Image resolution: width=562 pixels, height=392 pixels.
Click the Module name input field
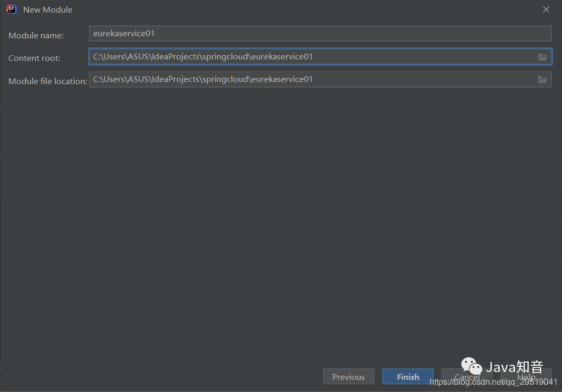[x=320, y=33]
